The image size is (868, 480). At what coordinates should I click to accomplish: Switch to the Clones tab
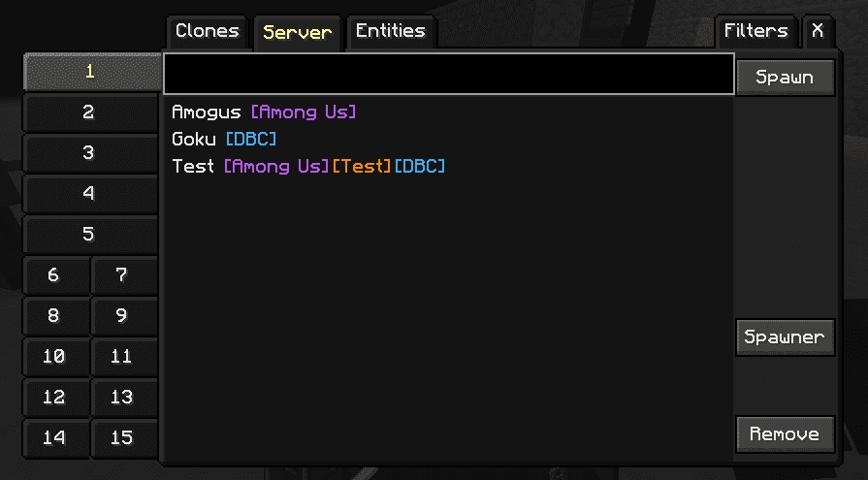tap(207, 32)
